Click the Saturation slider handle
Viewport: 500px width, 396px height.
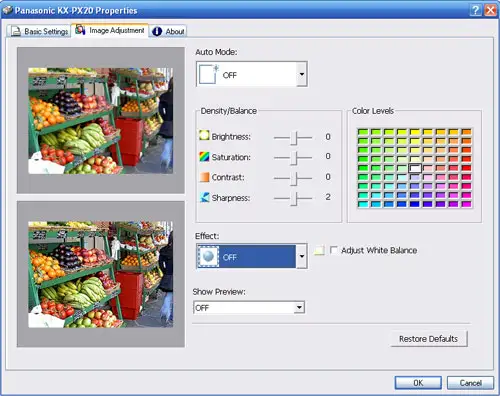(294, 157)
